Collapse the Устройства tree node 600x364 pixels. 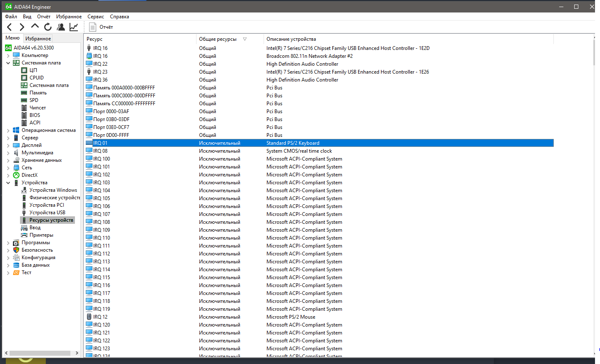(8, 183)
